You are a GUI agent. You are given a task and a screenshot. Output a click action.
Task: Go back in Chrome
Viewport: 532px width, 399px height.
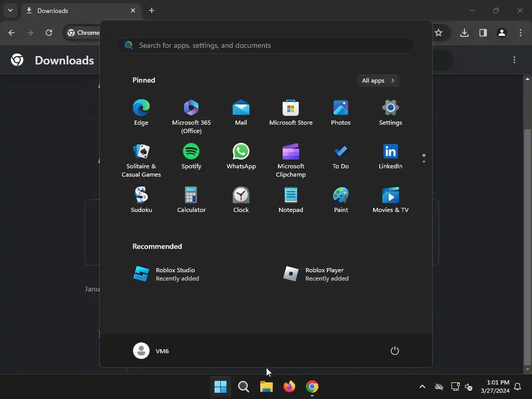point(11,33)
